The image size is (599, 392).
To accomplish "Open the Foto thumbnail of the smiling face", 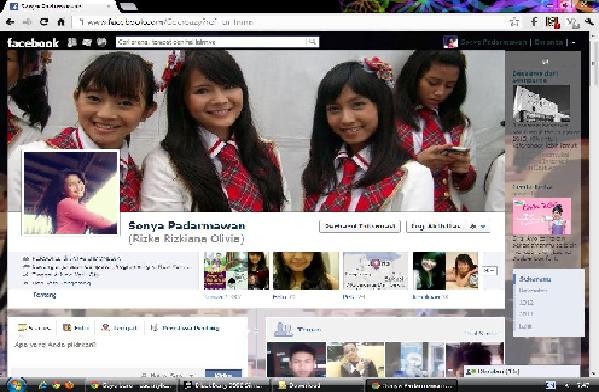I will [x=306, y=271].
